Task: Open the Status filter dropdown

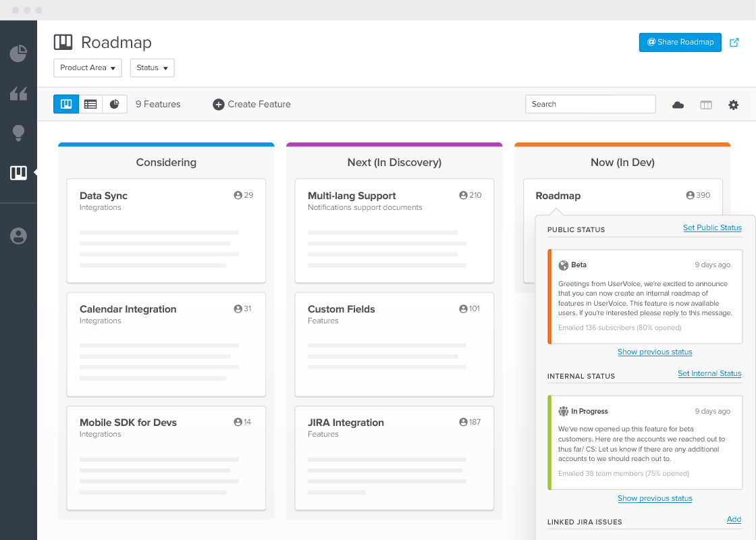Action: click(x=152, y=68)
